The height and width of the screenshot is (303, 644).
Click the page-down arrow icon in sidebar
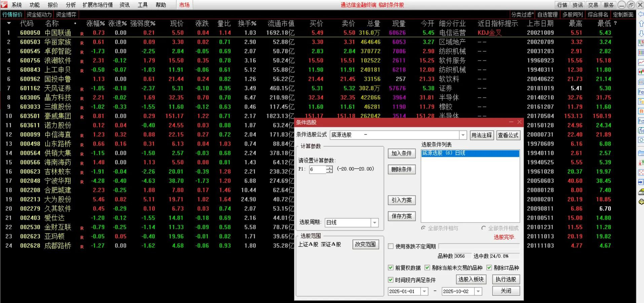pyautogui.click(x=641, y=33)
